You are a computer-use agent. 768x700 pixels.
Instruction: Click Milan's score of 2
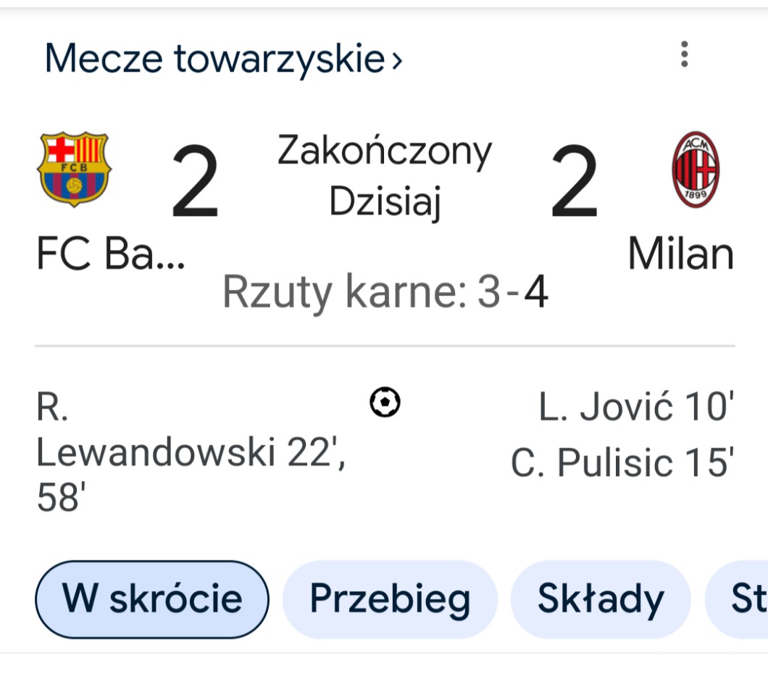(x=574, y=181)
